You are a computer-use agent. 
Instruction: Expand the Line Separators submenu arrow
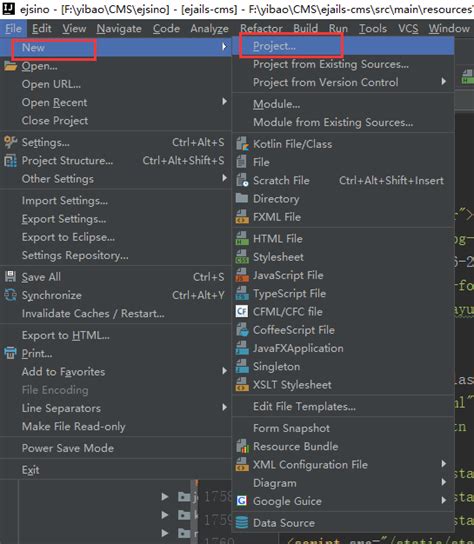[225, 407]
